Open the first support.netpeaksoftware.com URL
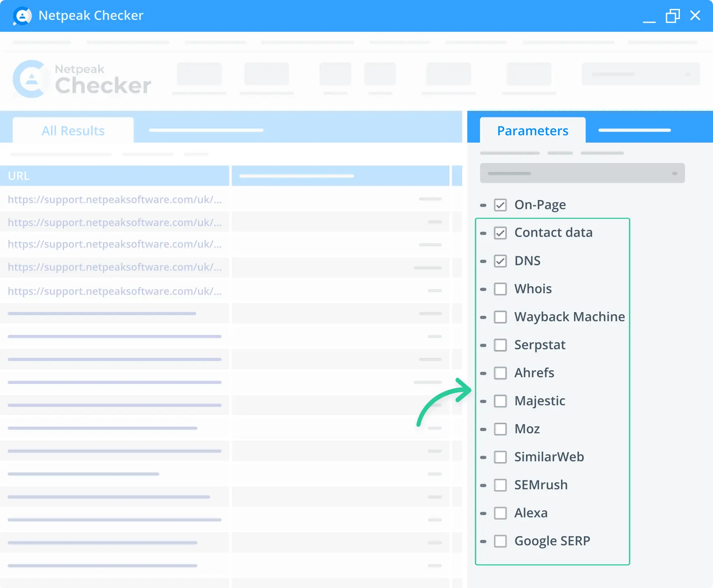Image resolution: width=713 pixels, height=588 pixels. coord(114,200)
